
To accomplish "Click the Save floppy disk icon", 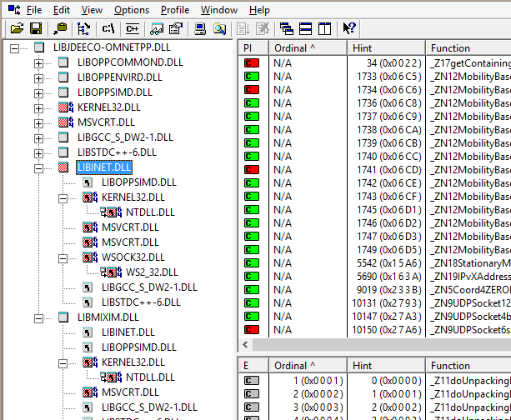I will click(x=36, y=28).
